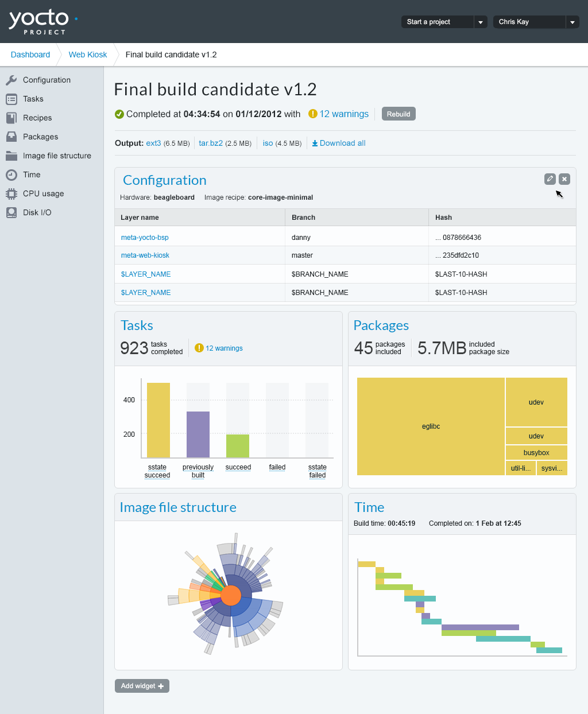
Task: Click the Image file structure folder icon
Action: pos(11,156)
